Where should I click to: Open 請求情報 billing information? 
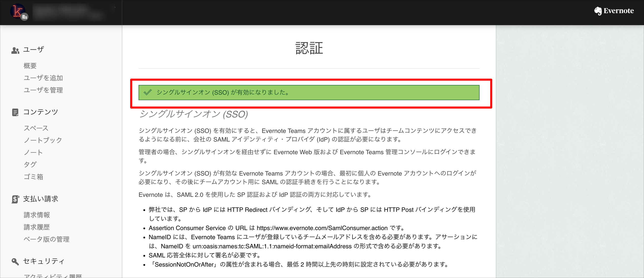coord(37,215)
